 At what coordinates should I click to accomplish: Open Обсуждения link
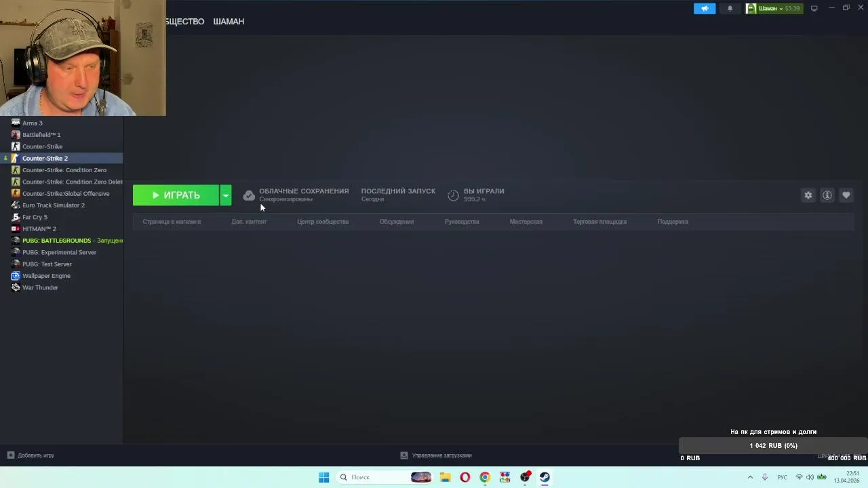pyautogui.click(x=397, y=222)
